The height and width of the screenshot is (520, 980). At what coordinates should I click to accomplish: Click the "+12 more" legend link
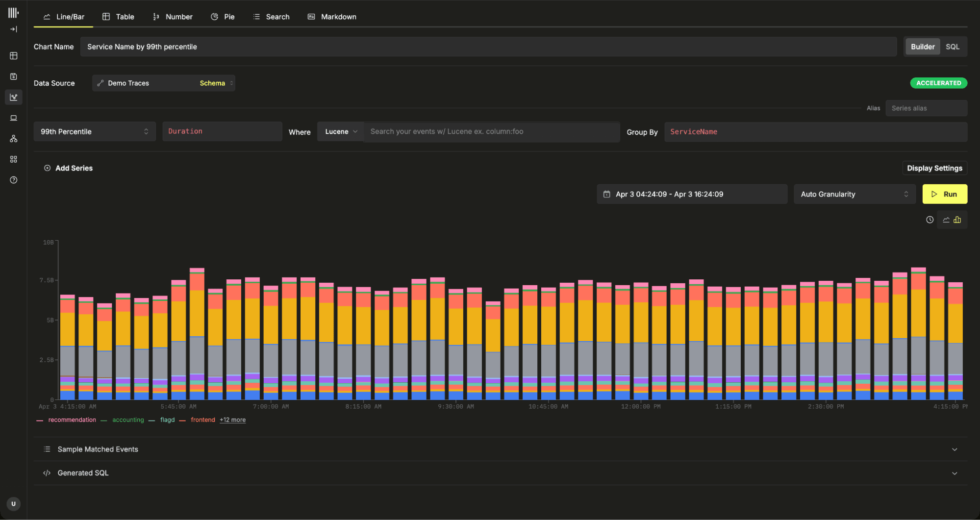tap(232, 420)
